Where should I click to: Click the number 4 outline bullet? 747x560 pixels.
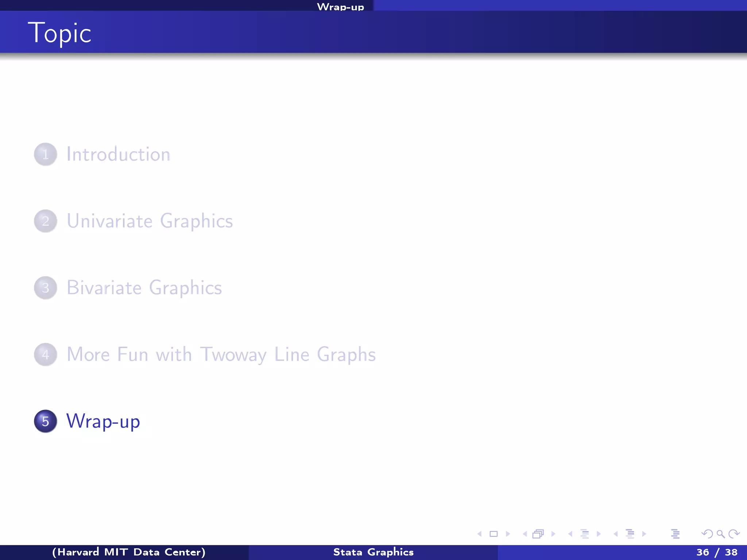pos(46,355)
